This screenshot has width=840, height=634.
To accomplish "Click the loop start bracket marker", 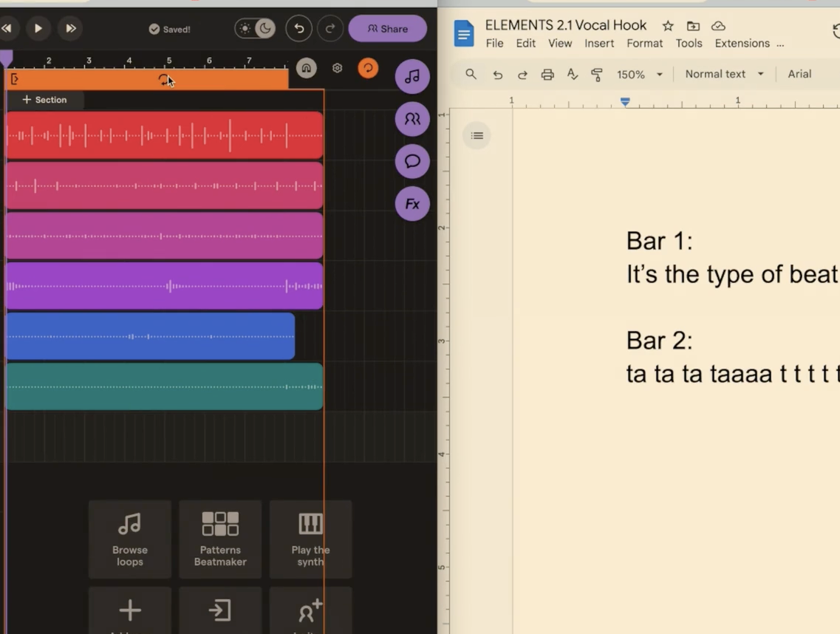I will (15, 80).
